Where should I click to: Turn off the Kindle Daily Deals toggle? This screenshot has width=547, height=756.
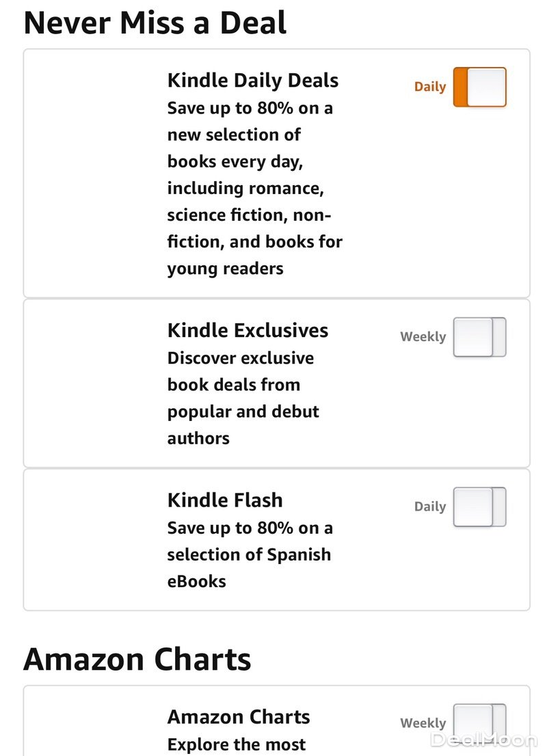[479, 87]
